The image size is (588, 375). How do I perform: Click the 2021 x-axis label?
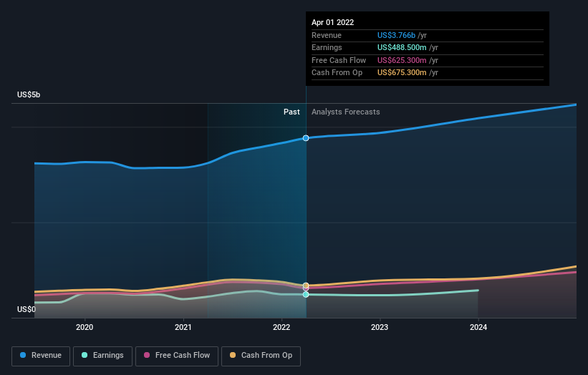coord(183,328)
